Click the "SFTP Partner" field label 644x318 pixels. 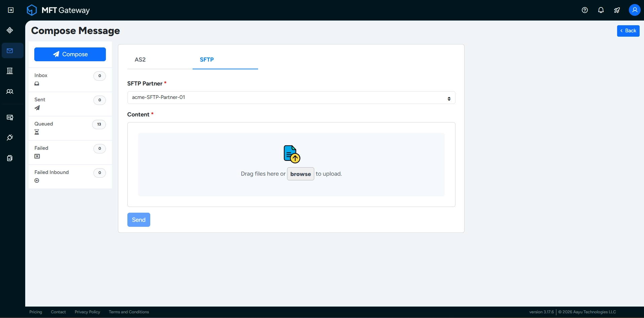click(145, 83)
